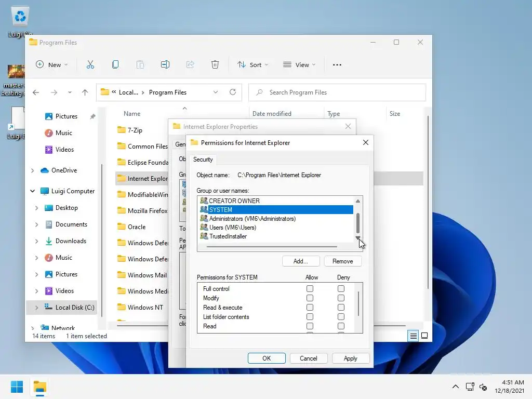Go forward with the right arrow
This screenshot has height=399, width=532.
coord(54,92)
